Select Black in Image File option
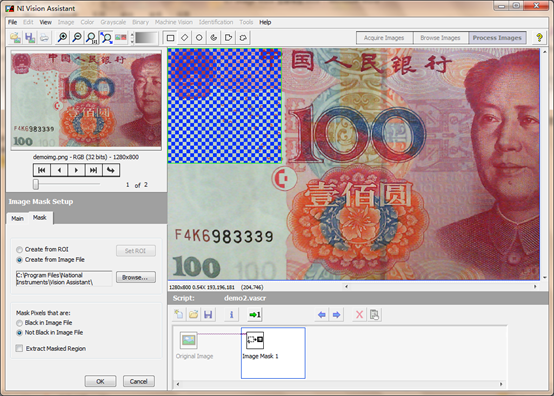 (x=19, y=323)
